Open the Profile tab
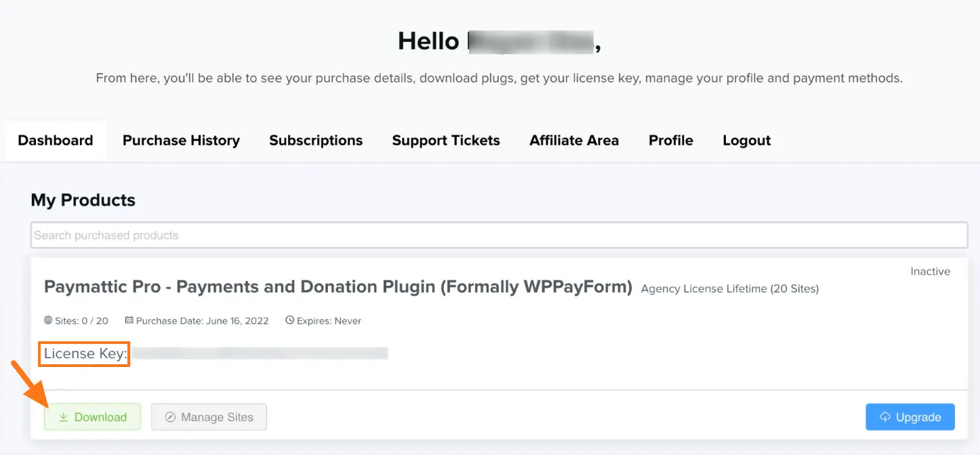Screen dimensions: 980x455 (671, 140)
